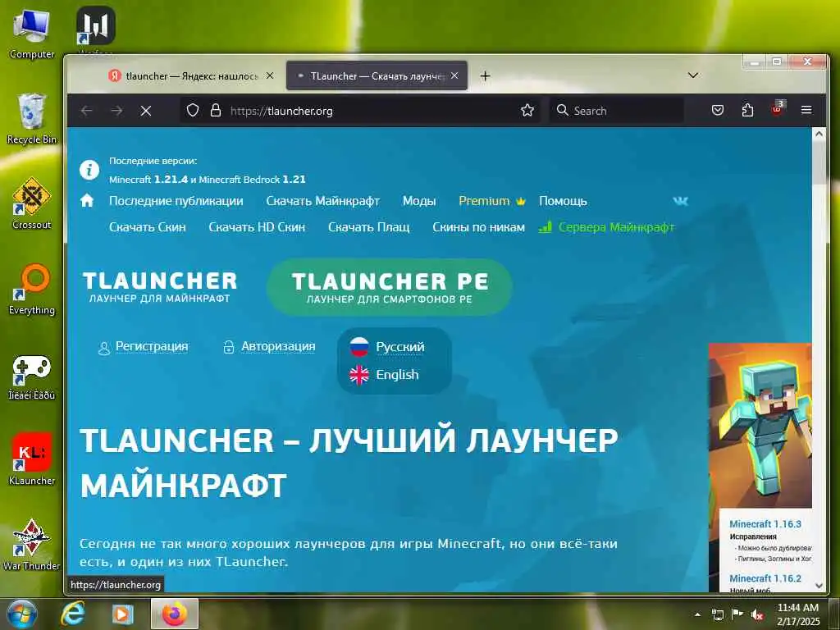Open the Моды menu item
Screen dimensions: 840x630
pos(419,201)
